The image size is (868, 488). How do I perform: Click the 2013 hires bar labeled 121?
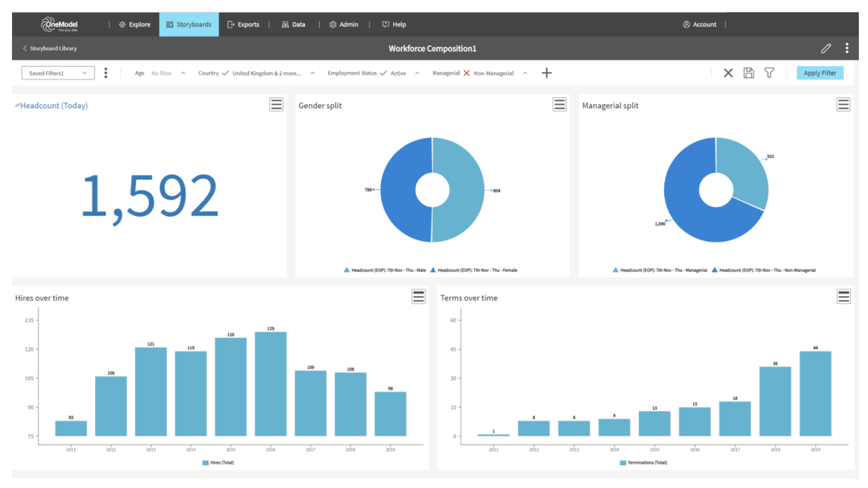point(151,392)
